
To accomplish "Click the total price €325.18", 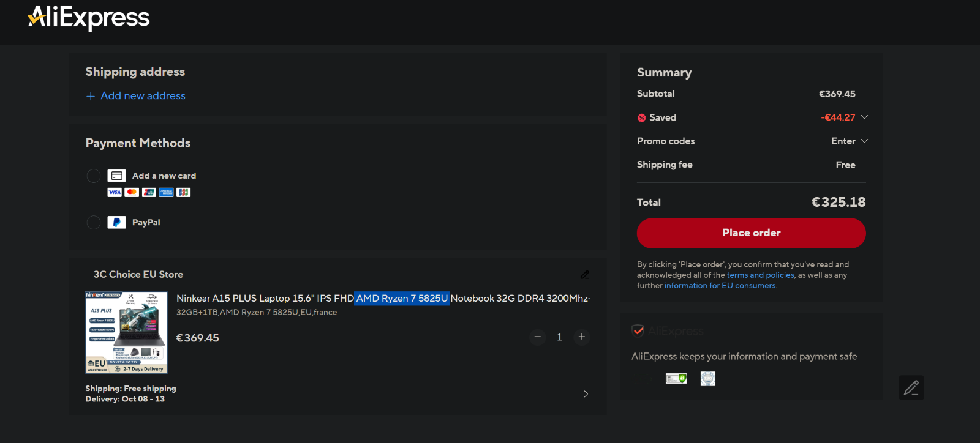I will point(839,203).
